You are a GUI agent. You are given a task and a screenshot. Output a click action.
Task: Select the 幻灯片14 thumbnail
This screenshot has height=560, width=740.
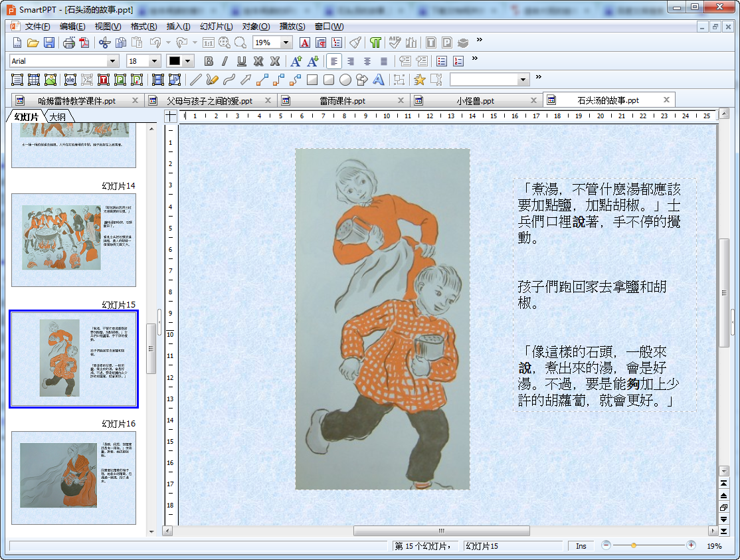[x=74, y=240]
